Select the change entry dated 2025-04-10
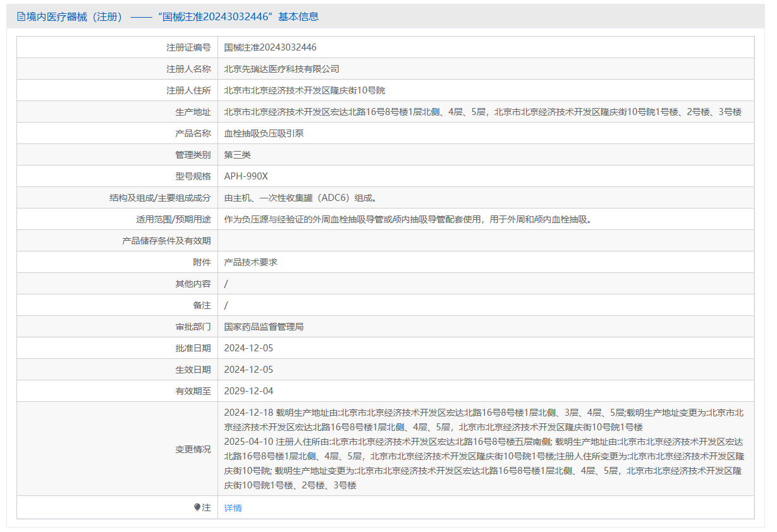Viewport: 777px width, 532px height. coord(484,464)
